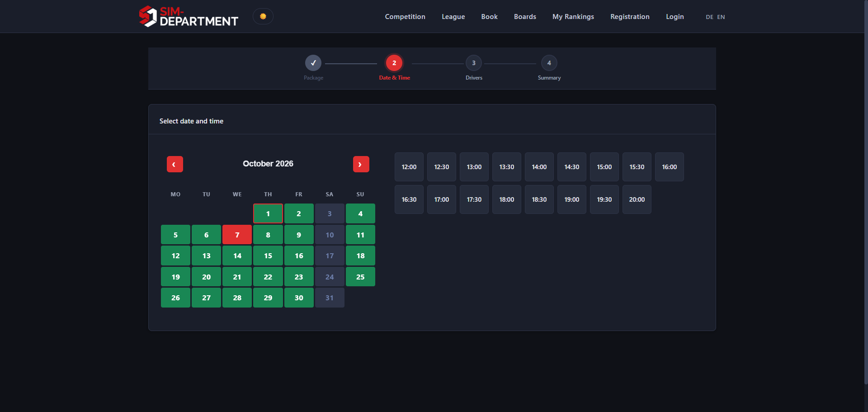Click step 4 Summary circle

[x=549, y=63]
